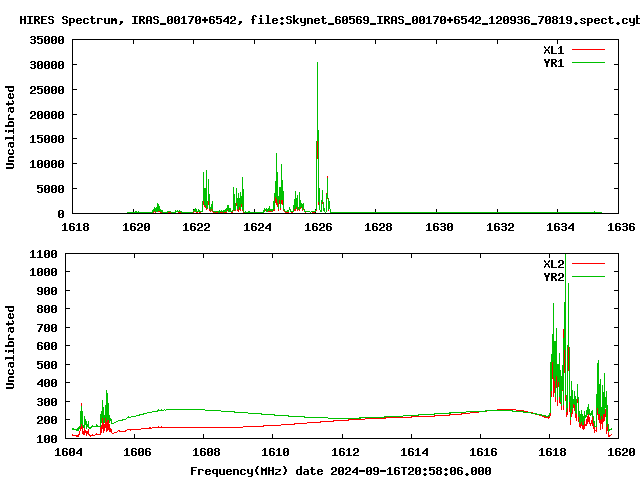Click the Frequency(MHz) date axis label
Screen dimensions: 640x480
point(340,471)
